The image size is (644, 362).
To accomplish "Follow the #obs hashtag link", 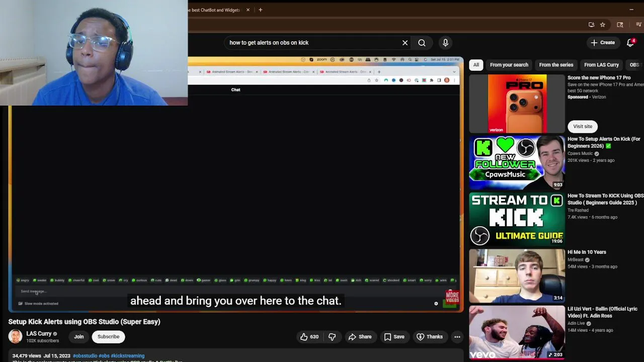I will pos(104,356).
